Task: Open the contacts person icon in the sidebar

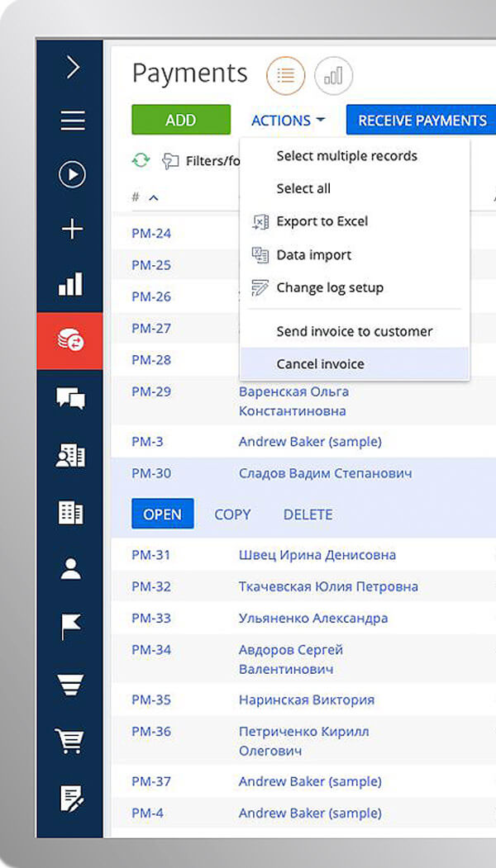Action: click(71, 567)
